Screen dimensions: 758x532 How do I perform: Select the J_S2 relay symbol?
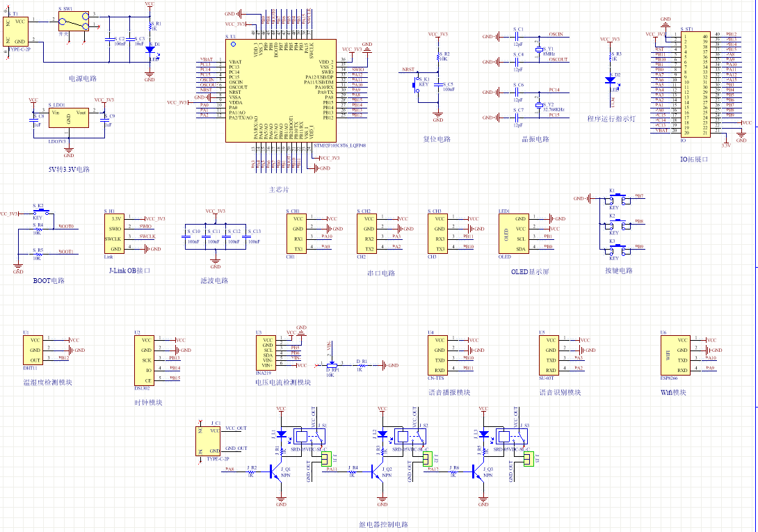pyautogui.click(x=411, y=436)
